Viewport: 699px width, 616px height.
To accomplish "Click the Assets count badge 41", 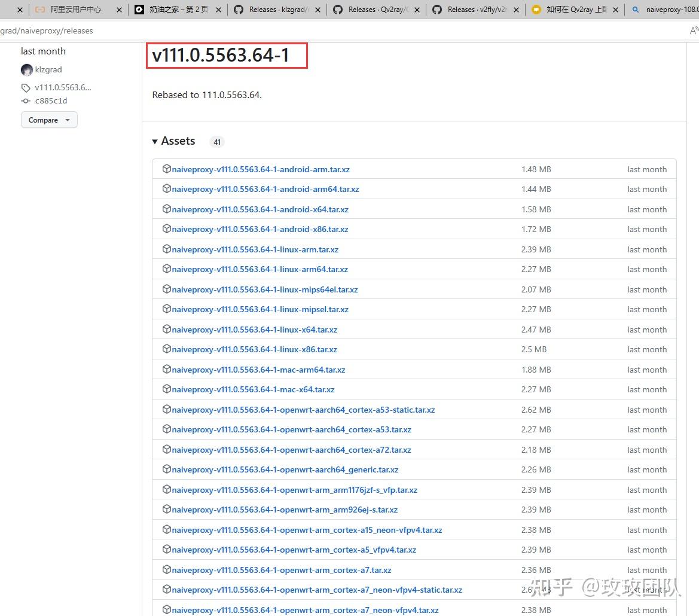I will tap(217, 142).
